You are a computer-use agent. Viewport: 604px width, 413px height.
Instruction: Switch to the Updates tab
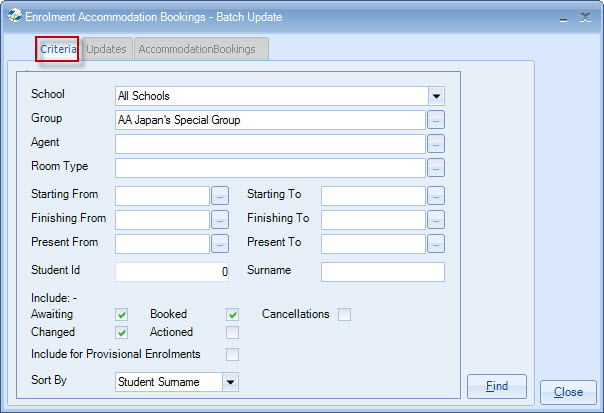click(106, 49)
